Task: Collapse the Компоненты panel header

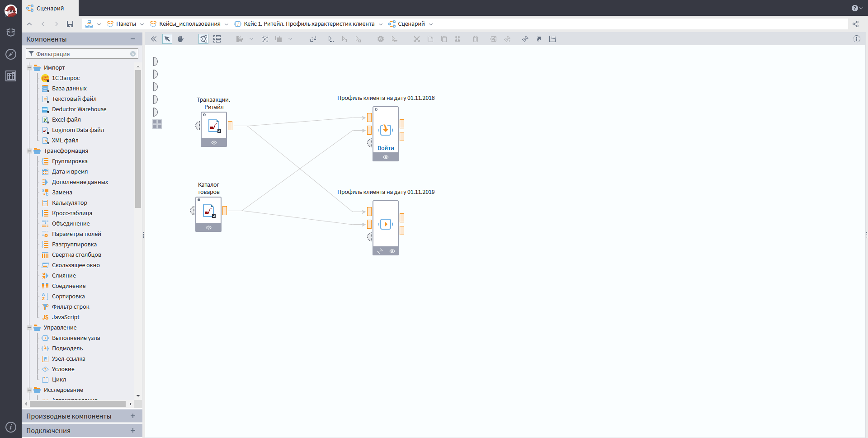Action: click(133, 39)
